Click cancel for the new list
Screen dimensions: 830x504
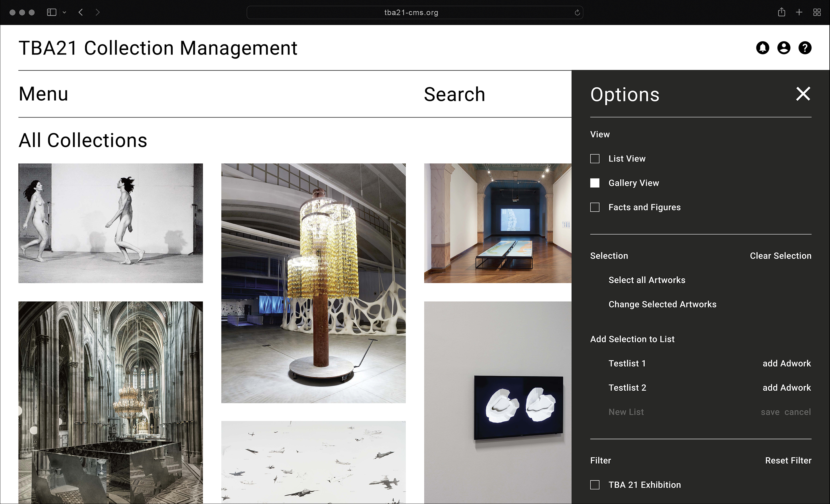797,412
